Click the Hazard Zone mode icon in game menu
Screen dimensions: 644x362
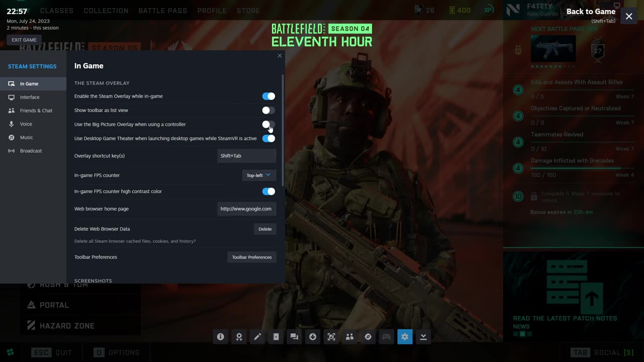31,326
